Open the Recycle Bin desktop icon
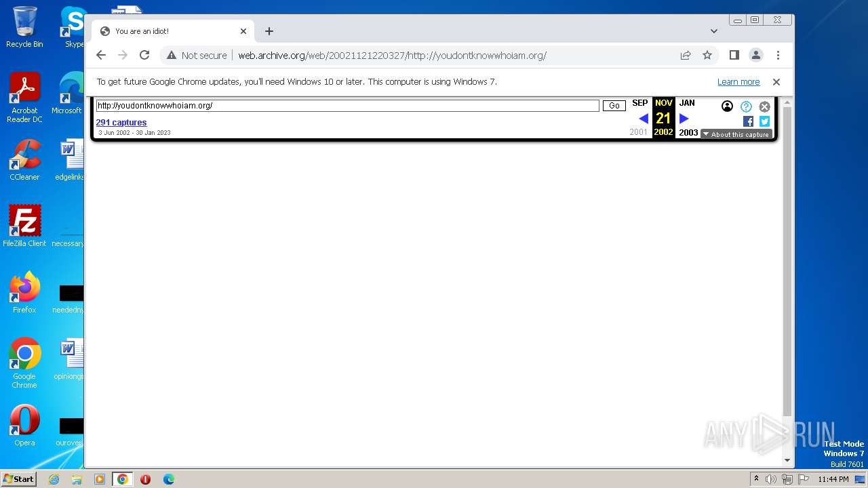868x488 pixels. [24, 27]
